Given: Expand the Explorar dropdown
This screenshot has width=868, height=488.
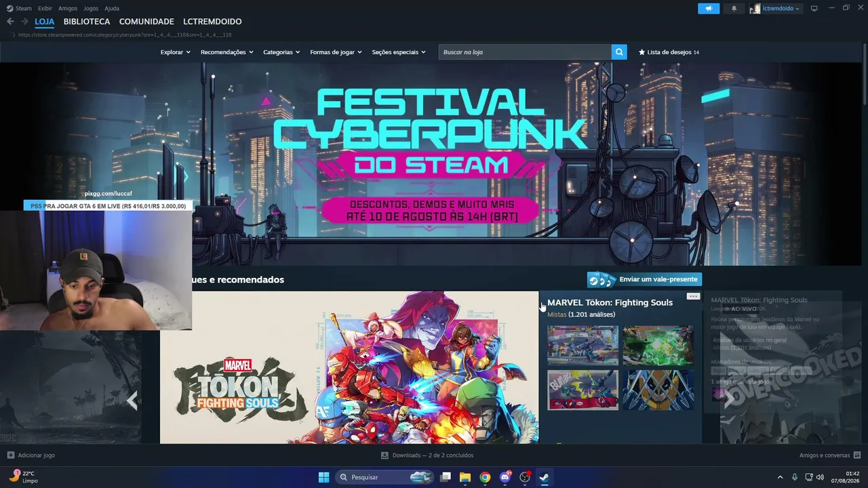Looking at the screenshot, I should coord(175,52).
